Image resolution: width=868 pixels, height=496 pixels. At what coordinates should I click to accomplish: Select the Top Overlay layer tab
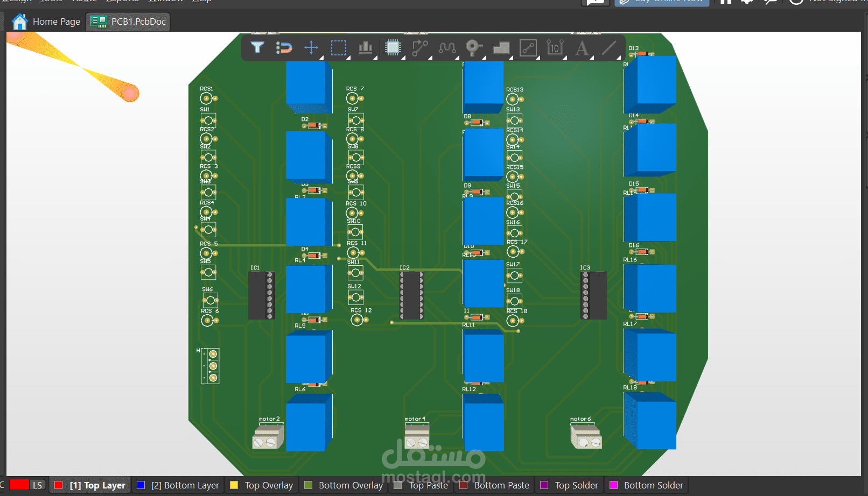(262, 485)
